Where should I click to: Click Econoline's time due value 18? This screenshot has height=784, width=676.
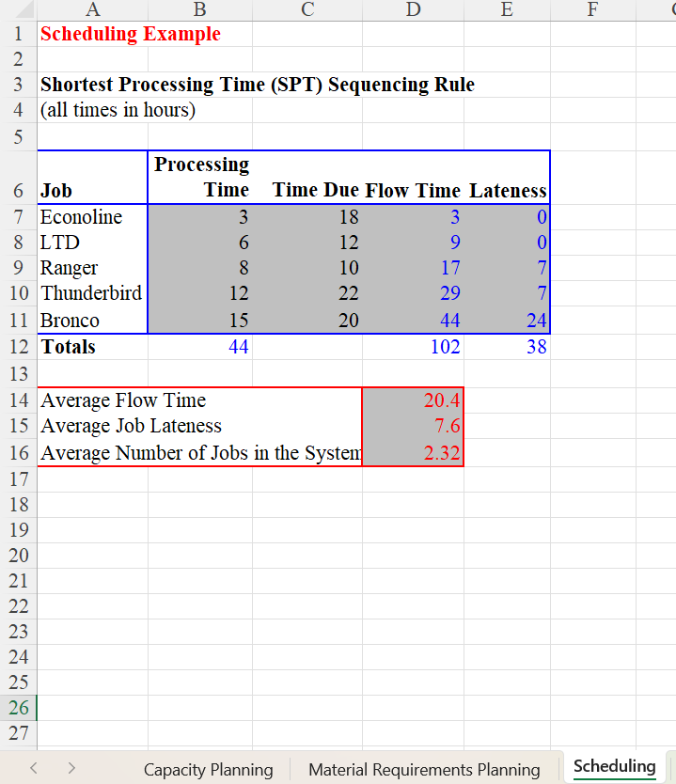click(307, 217)
